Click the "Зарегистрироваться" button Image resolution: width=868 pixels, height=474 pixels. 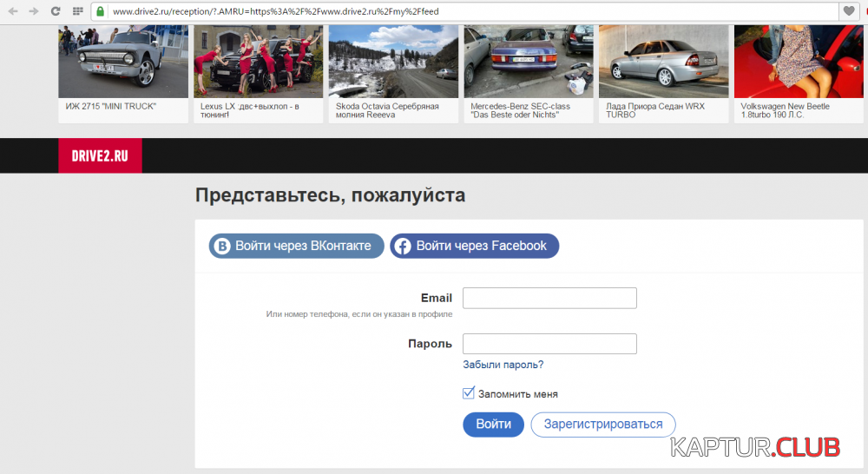pos(602,425)
